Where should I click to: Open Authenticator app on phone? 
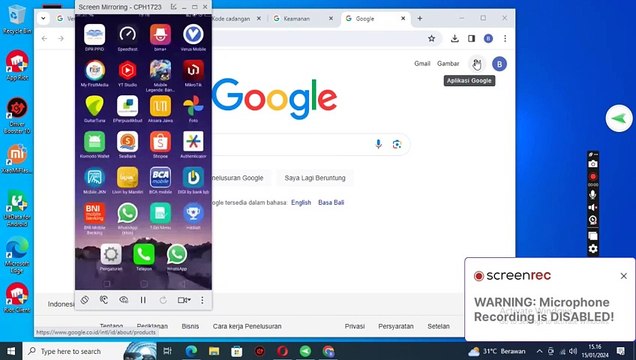click(x=193, y=142)
